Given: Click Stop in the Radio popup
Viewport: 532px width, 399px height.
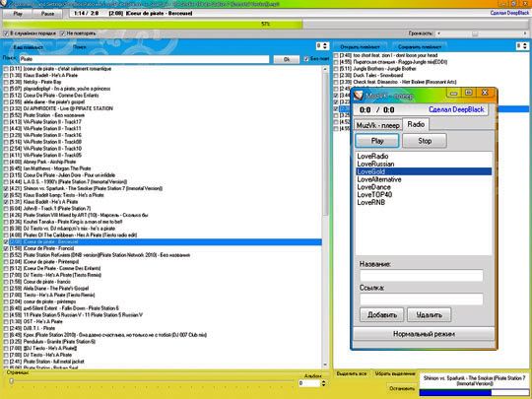Looking at the screenshot, I should click(x=425, y=141).
